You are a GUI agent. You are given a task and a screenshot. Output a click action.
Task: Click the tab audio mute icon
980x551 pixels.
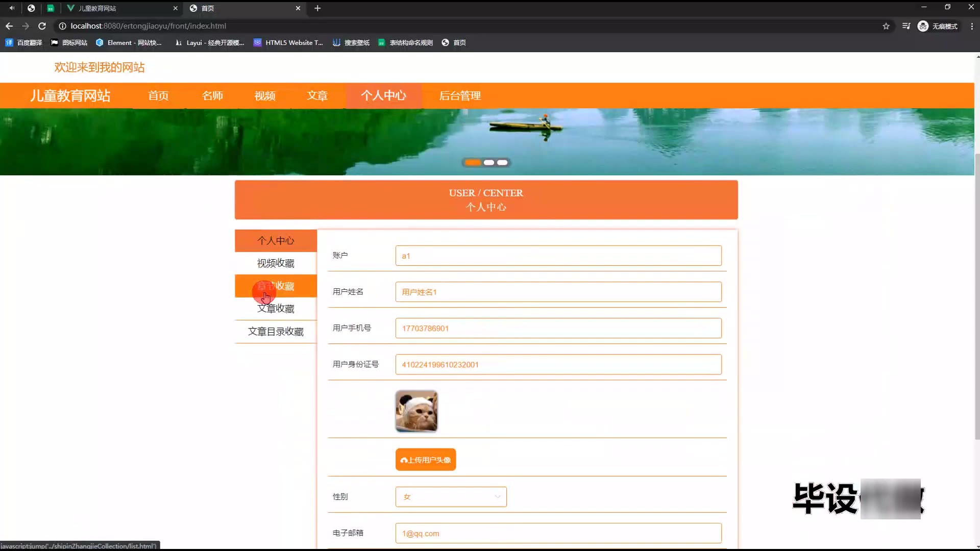pyautogui.click(x=11, y=8)
